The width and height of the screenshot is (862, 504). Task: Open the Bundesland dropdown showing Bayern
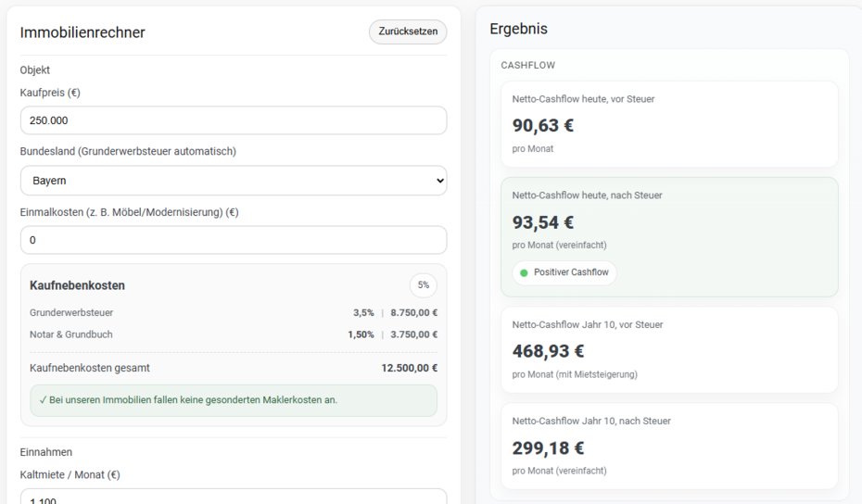234,181
